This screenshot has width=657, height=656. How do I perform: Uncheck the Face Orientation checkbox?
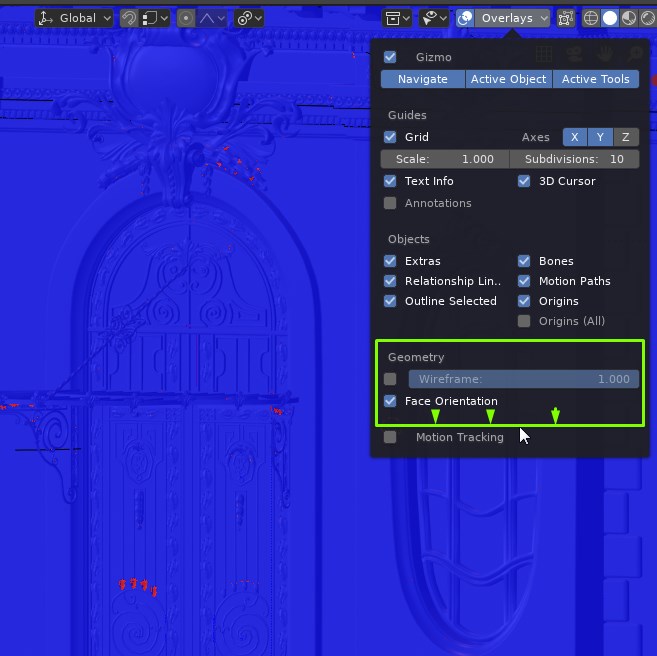click(x=390, y=401)
